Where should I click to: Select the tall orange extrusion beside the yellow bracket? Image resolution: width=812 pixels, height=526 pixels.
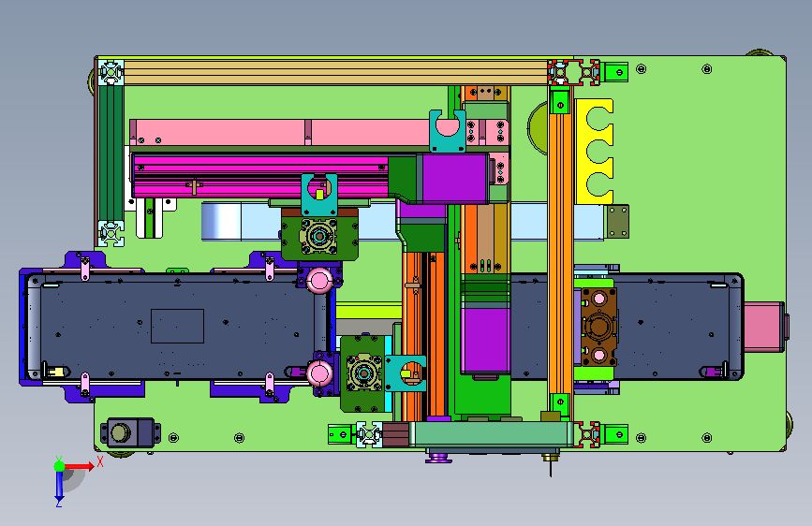point(560,254)
